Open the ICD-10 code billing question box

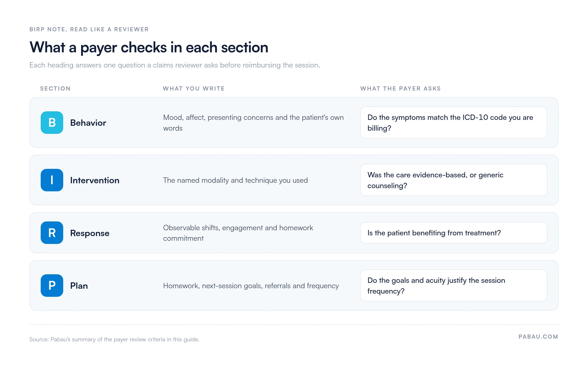pos(453,123)
